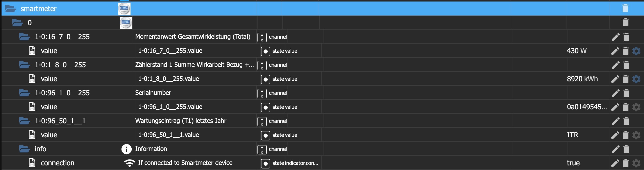Open settings gear for 430 W state
This screenshot has height=170, width=644.
click(x=636, y=51)
